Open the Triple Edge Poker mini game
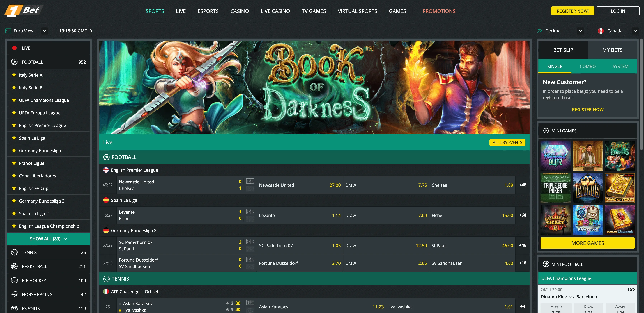The image size is (644, 313). [x=555, y=188]
